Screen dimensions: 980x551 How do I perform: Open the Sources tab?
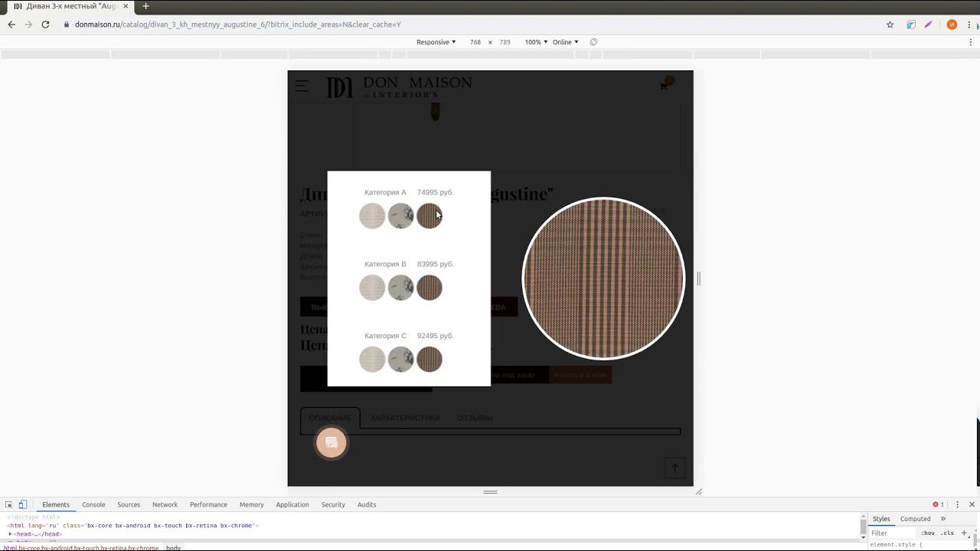pyautogui.click(x=129, y=504)
